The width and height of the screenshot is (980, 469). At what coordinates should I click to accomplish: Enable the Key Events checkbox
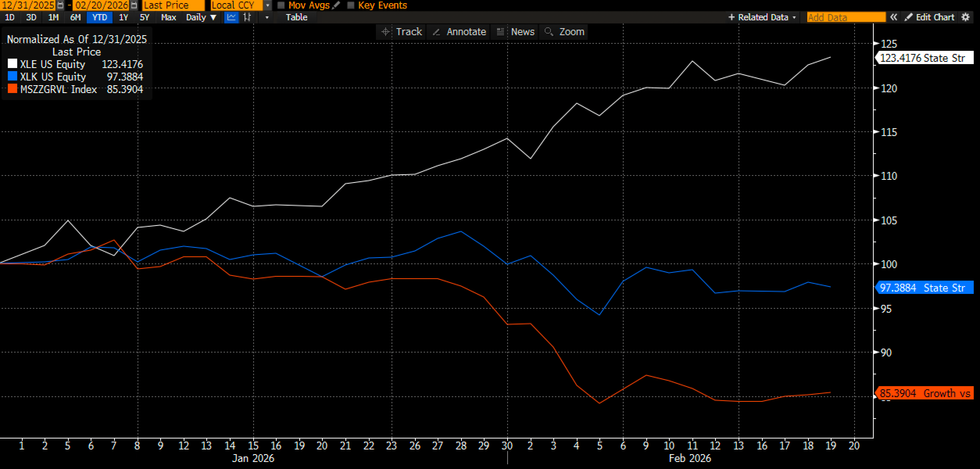click(x=351, y=5)
